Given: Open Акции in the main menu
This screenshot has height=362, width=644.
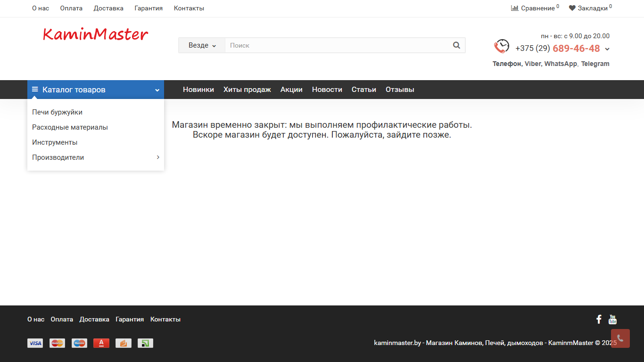Looking at the screenshot, I should tap(291, 90).
